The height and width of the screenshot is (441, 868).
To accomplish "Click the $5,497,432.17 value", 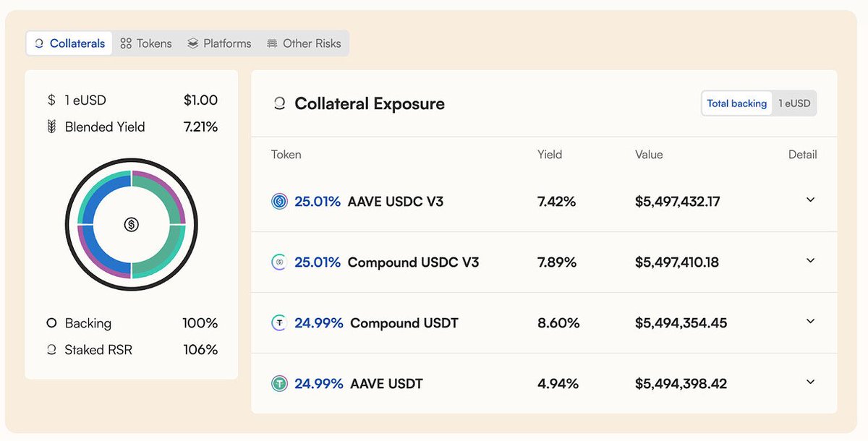I will pos(678,202).
